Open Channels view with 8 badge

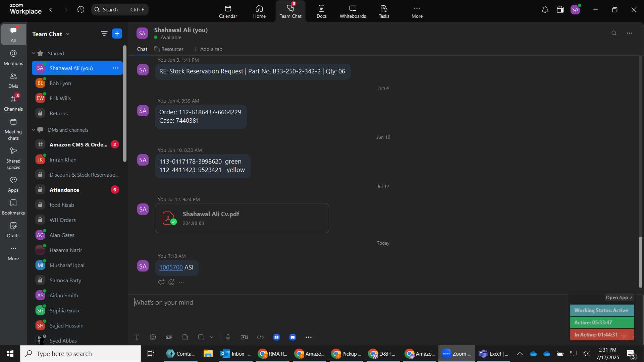click(13, 103)
